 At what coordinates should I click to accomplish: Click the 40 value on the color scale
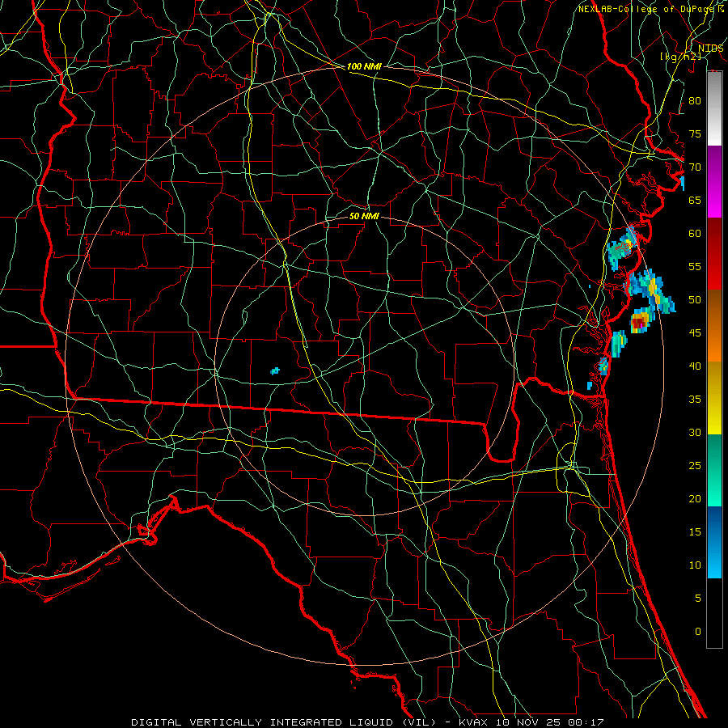tap(695, 366)
